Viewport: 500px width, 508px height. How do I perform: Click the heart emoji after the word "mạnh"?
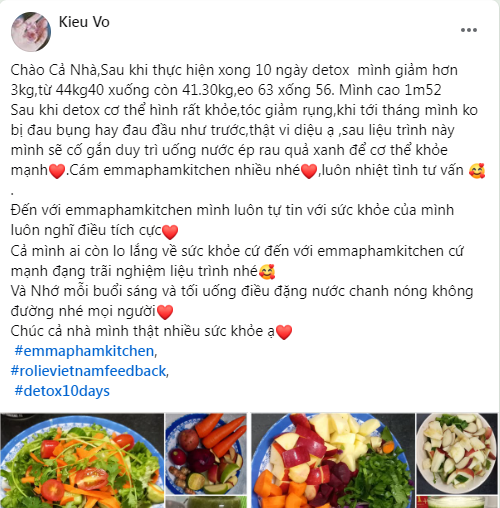coord(57,171)
